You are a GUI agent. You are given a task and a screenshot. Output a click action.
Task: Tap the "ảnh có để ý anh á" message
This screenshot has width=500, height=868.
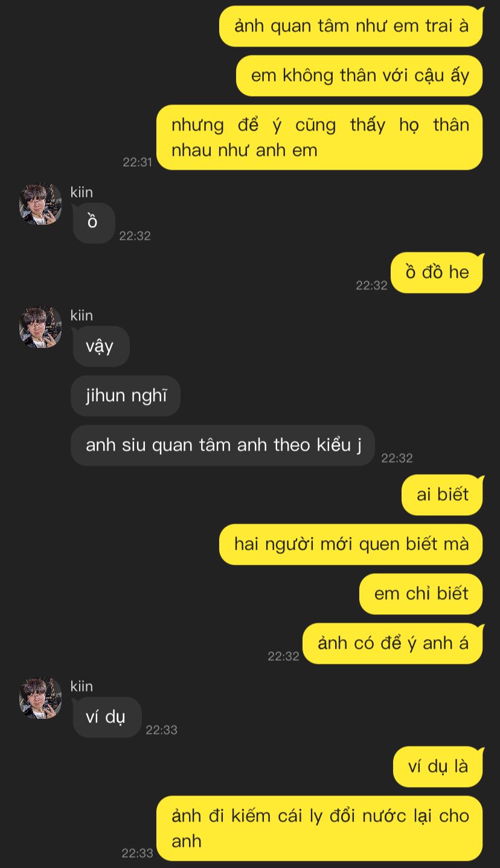point(393,643)
